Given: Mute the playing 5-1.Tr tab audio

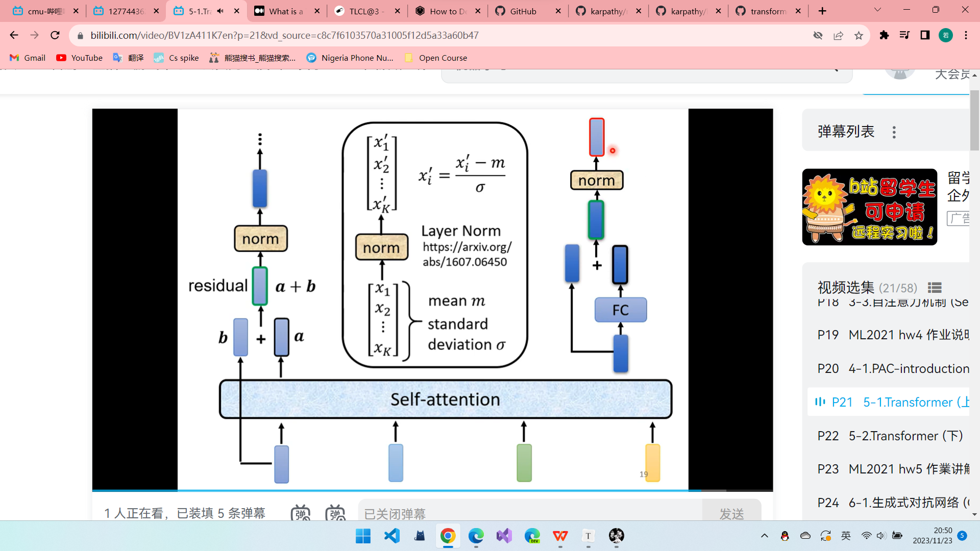Looking at the screenshot, I should (x=220, y=11).
